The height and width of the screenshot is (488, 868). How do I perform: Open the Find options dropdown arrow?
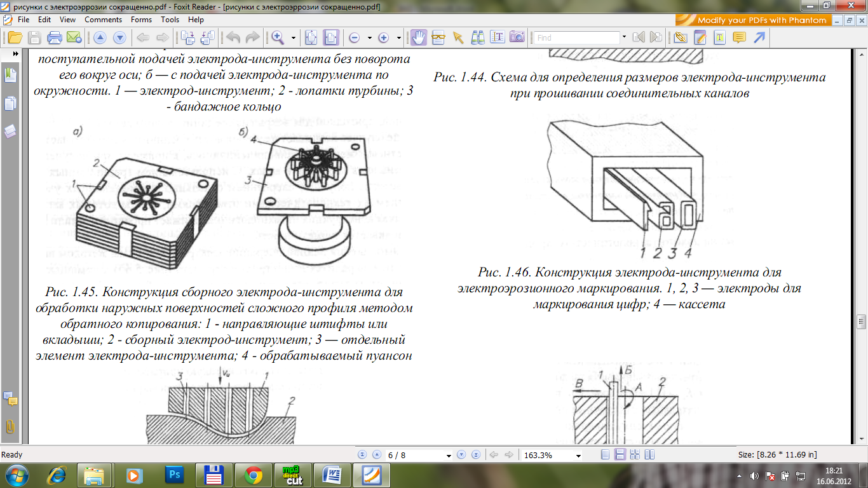(624, 37)
